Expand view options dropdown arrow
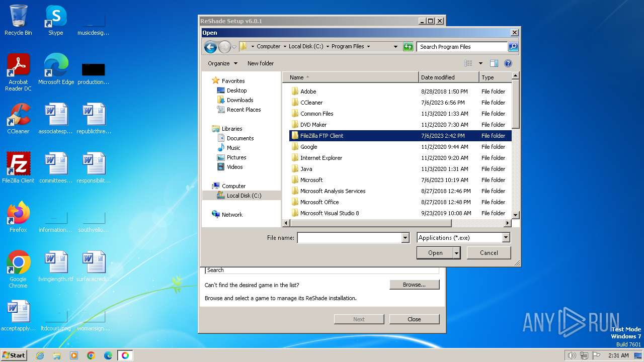644x362 pixels. point(480,63)
